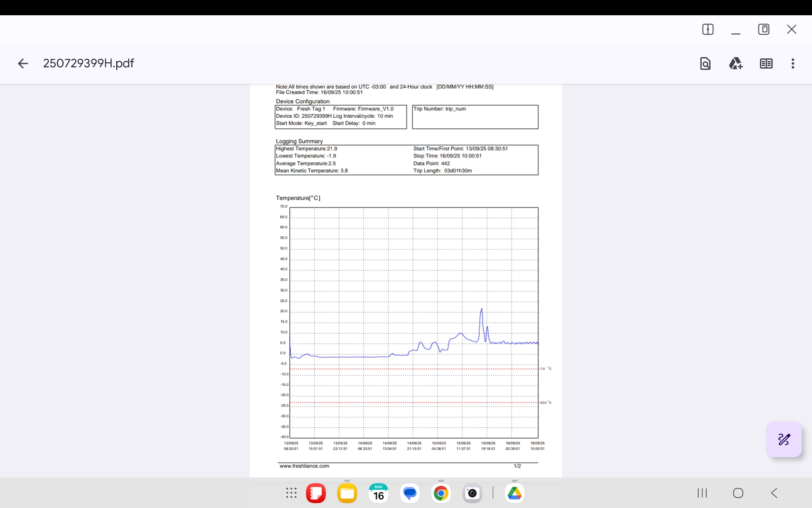Viewport: 812px width, 508px height.
Task: Open the Calendar app showing 16
Action: [379, 493]
